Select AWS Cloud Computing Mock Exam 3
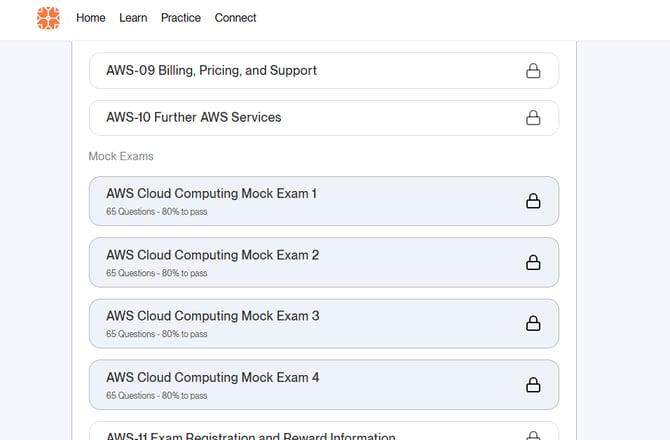 point(212,316)
